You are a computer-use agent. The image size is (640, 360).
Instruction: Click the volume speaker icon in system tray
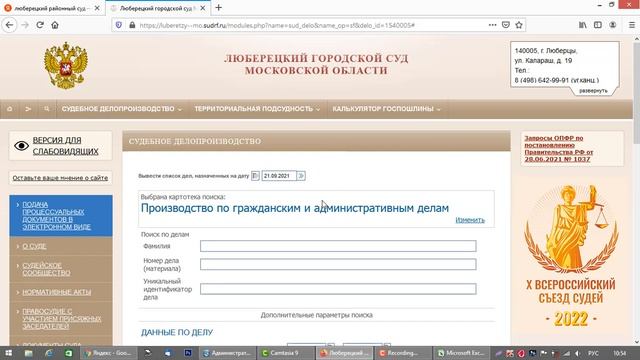tap(577, 353)
